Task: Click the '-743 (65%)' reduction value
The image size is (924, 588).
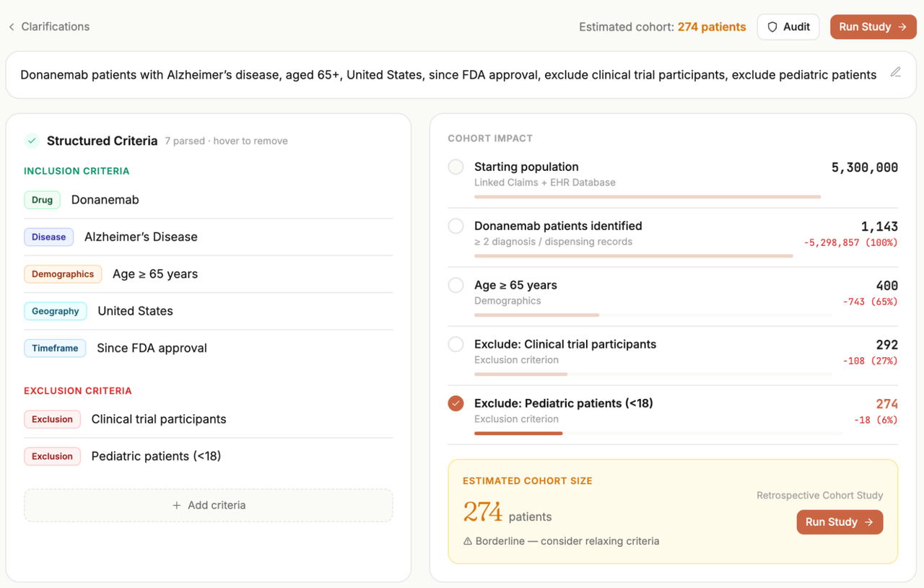Action: (871, 302)
